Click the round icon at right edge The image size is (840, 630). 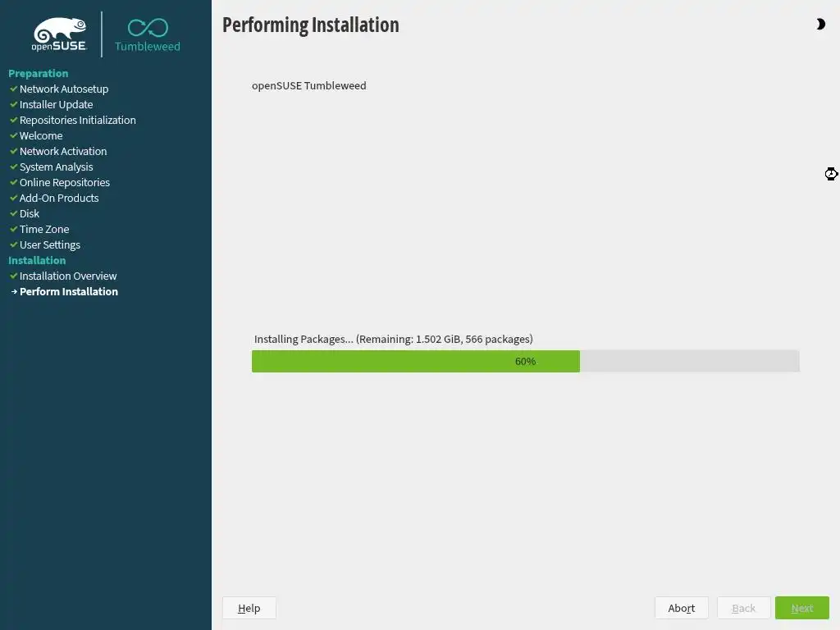coord(831,174)
